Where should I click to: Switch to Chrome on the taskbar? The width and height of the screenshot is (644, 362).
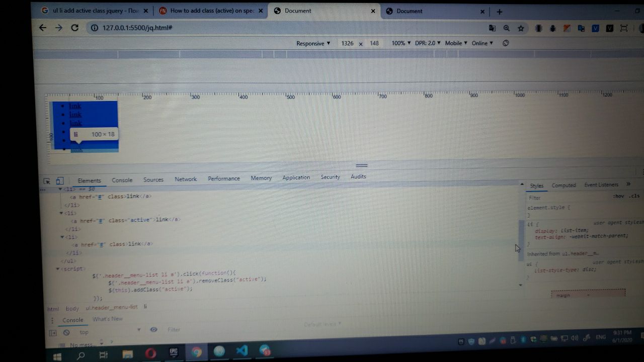click(196, 352)
